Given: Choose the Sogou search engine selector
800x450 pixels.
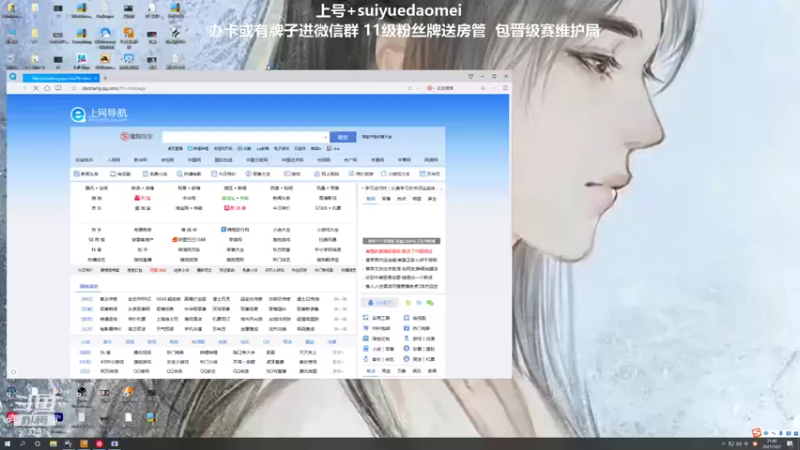Looking at the screenshot, I should tap(137, 136).
